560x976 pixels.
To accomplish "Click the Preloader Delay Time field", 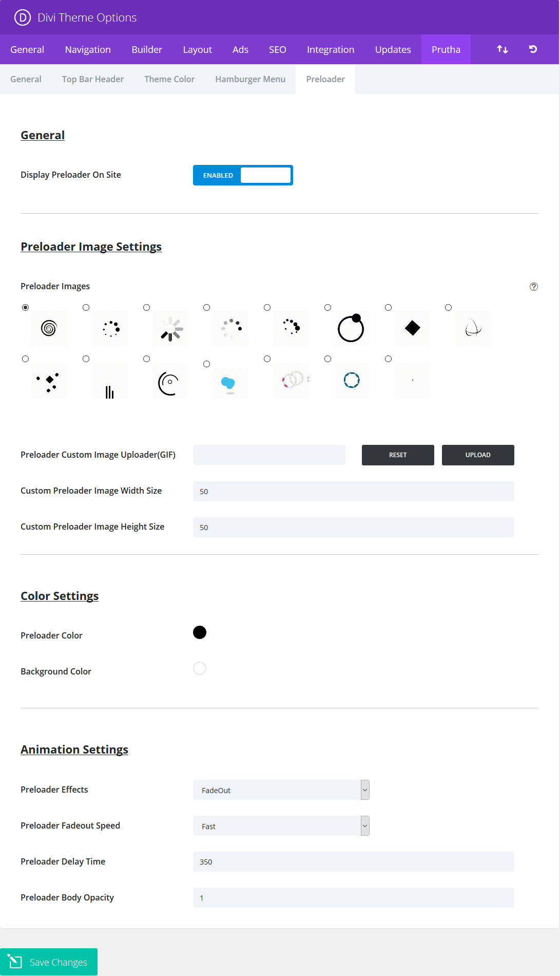I will [353, 861].
